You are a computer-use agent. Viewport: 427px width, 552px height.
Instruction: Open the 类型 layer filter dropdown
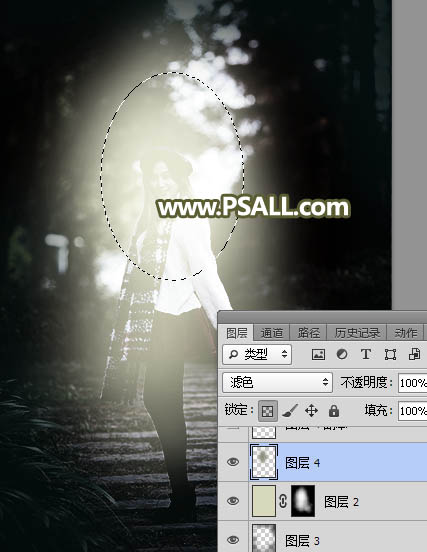point(257,354)
